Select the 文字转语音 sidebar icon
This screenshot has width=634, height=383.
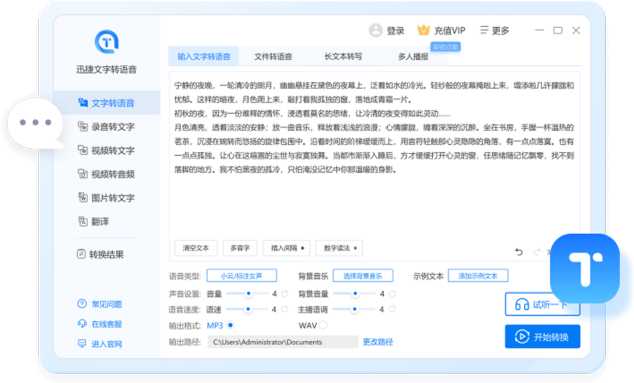click(x=83, y=103)
